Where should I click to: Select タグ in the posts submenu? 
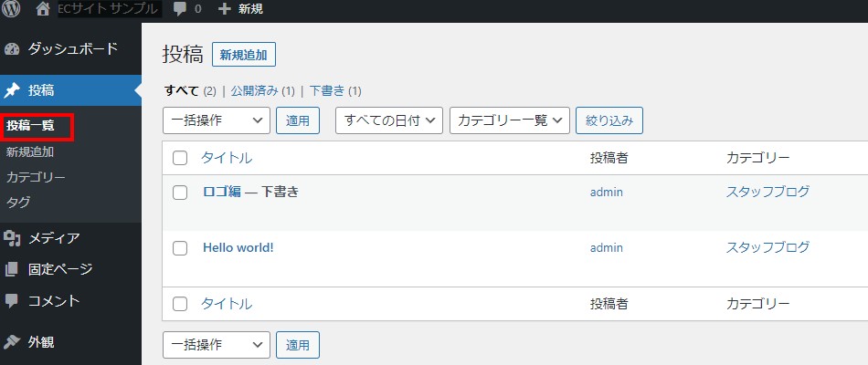tap(19, 202)
